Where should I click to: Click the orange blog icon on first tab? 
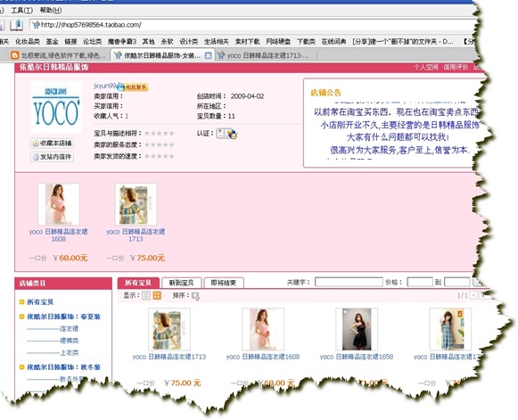[x=15, y=55]
